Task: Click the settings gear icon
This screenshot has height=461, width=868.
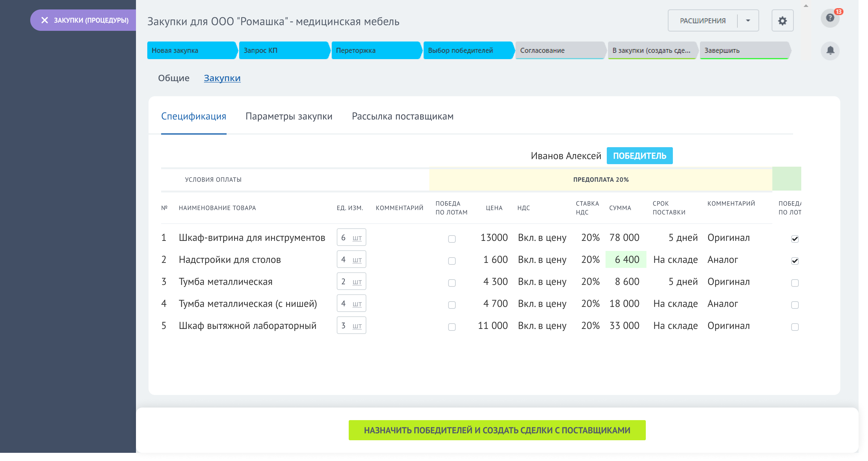Action: tap(782, 21)
